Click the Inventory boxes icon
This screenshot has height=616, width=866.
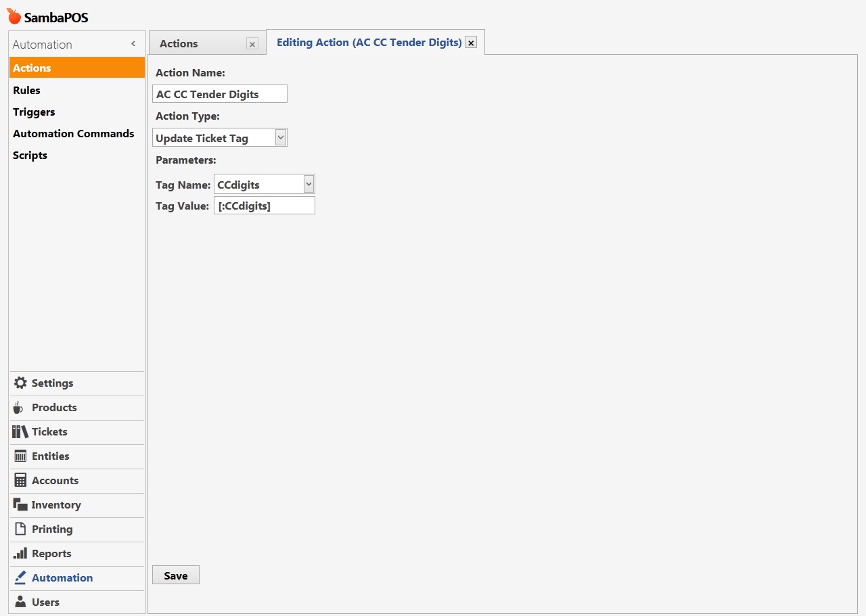20,504
